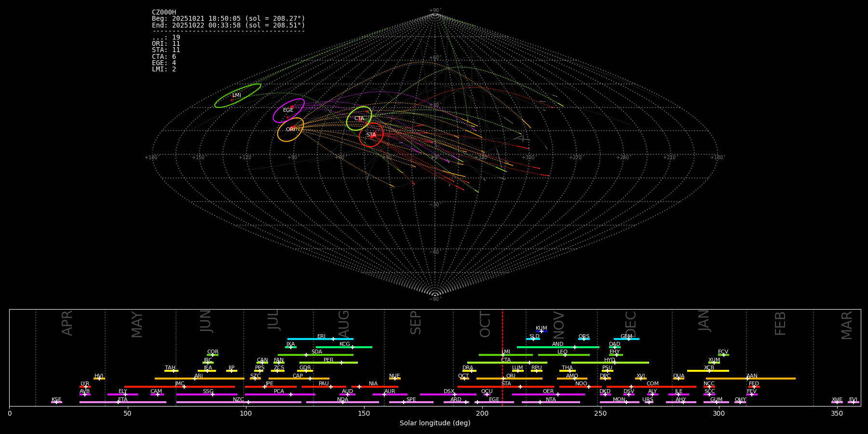Click the MON shower label in the timeline

coord(619,400)
